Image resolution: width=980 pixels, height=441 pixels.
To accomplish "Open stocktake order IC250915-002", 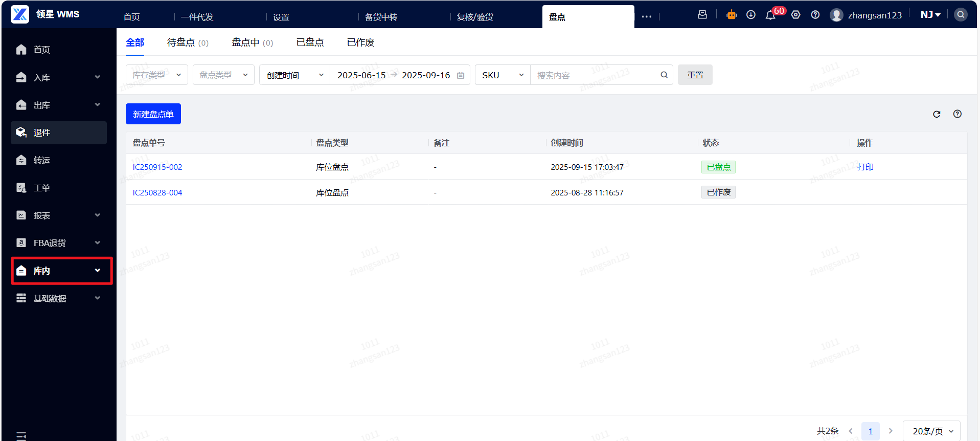I will tap(157, 167).
